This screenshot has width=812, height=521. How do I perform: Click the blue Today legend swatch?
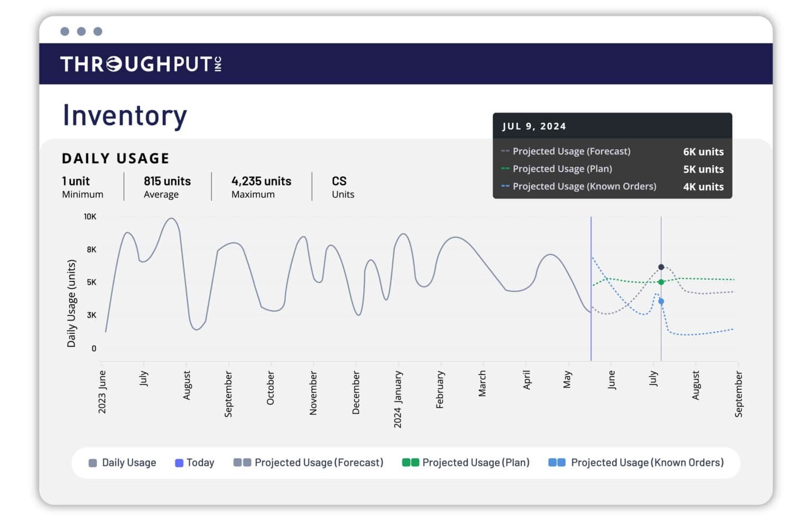[x=179, y=463]
